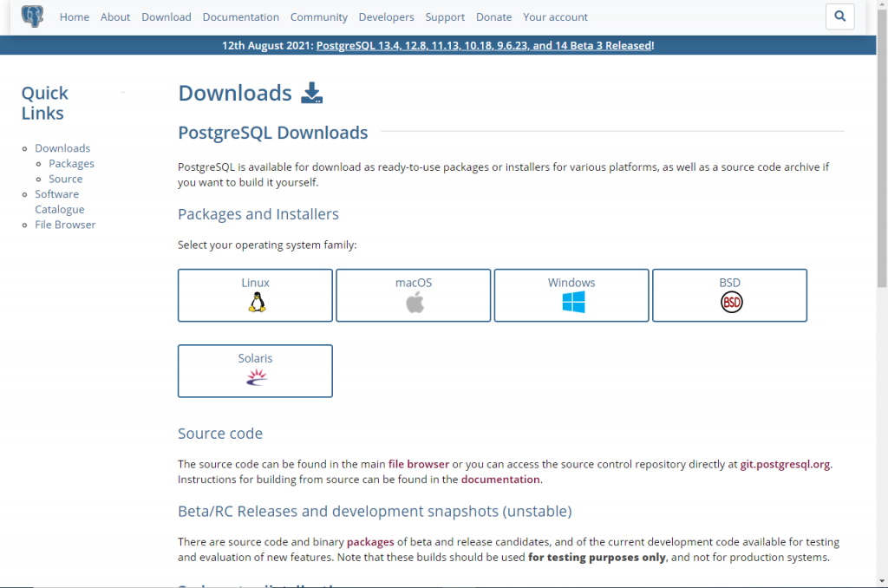Open the git.postgresql.org link
Viewport: 888px width, 588px height.
[x=785, y=464]
